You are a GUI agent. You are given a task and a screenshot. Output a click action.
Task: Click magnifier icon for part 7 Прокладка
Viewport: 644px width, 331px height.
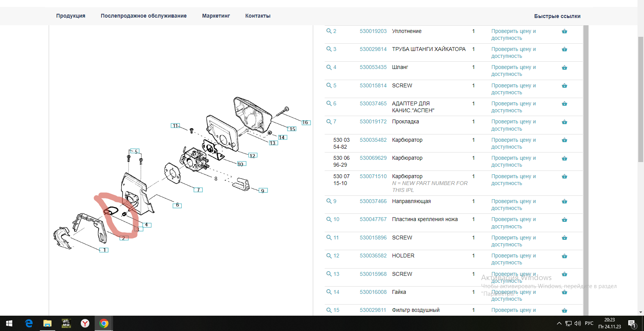[x=329, y=121]
